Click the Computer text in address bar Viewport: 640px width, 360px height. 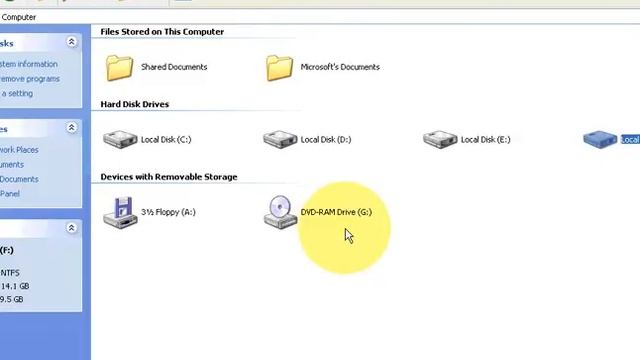pyautogui.click(x=18, y=17)
